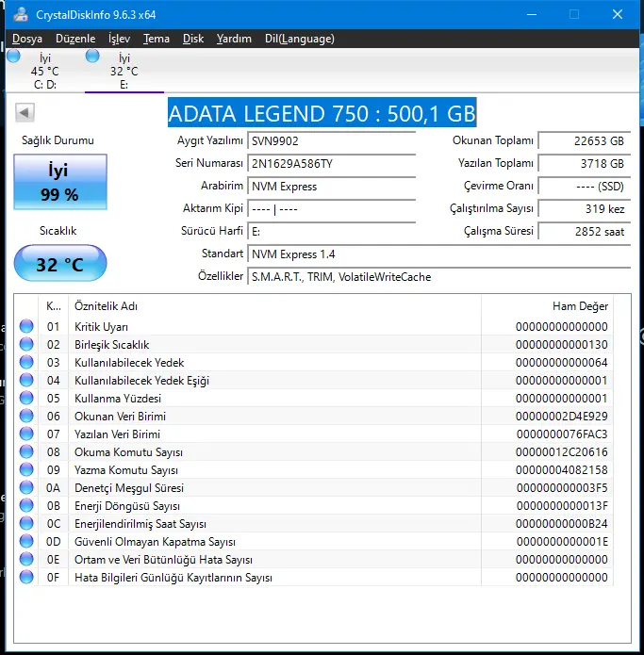Click the K... ID column header

[54, 306]
